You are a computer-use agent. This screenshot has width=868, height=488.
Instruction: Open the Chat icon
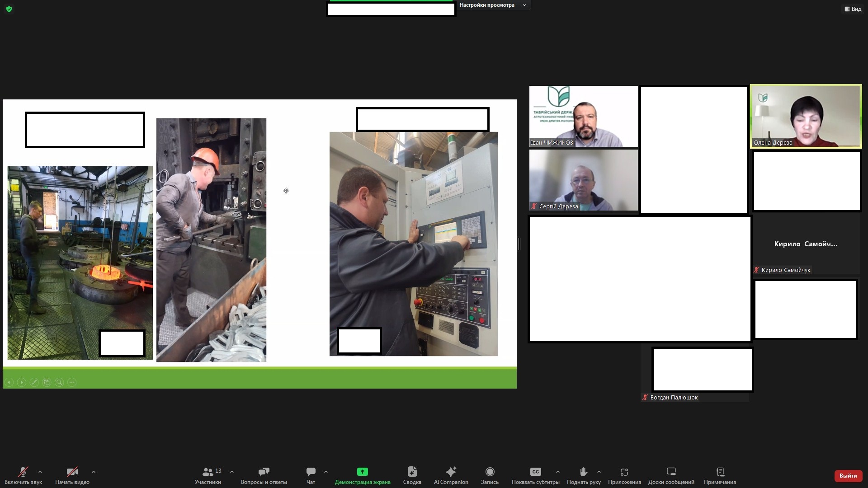311,472
